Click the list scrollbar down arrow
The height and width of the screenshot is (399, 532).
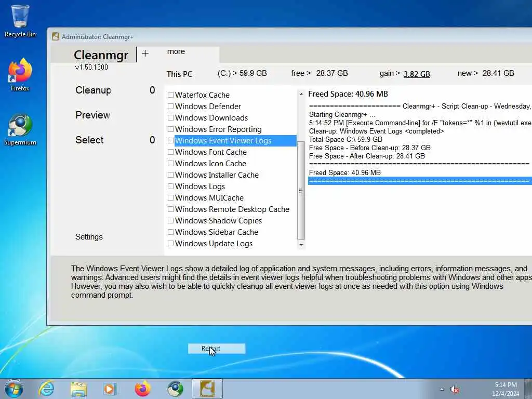[301, 245]
